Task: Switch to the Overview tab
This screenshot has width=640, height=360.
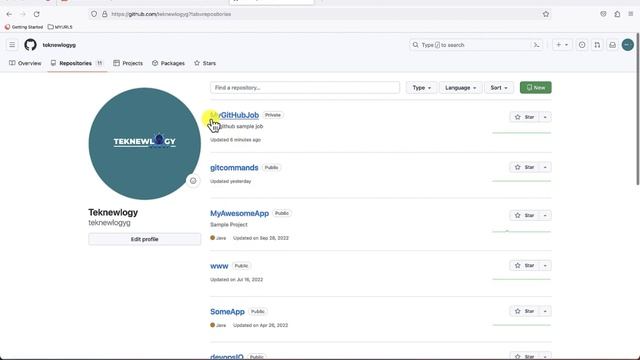Action: point(25,63)
